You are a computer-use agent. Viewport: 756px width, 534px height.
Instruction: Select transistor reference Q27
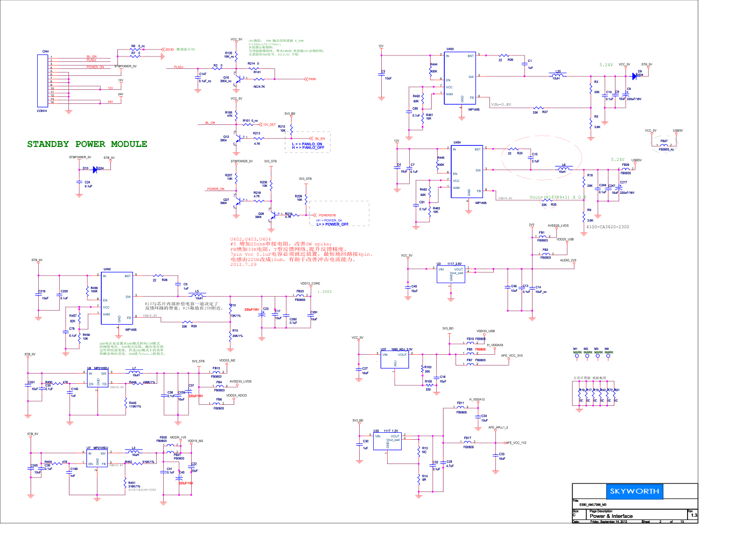tap(226, 200)
